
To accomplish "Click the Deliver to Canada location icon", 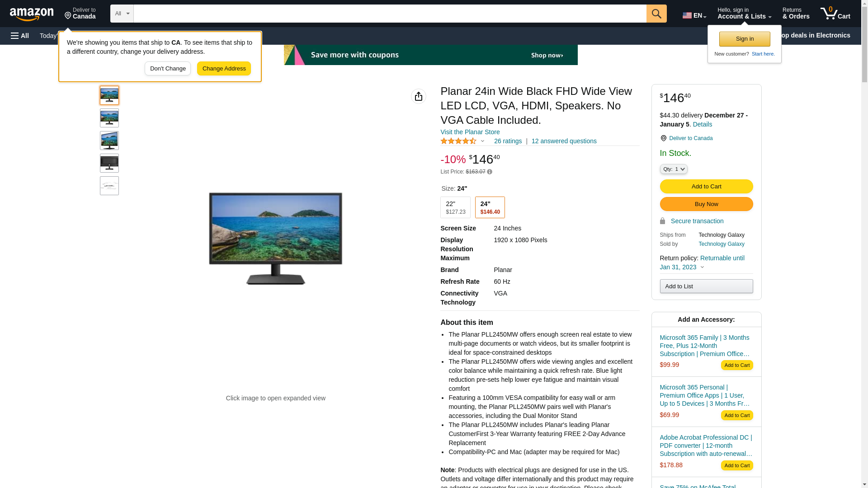I will click(663, 138).
